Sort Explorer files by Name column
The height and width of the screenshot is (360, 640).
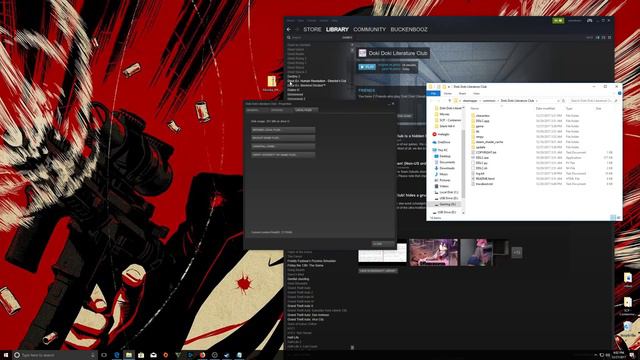pos(475,109)
